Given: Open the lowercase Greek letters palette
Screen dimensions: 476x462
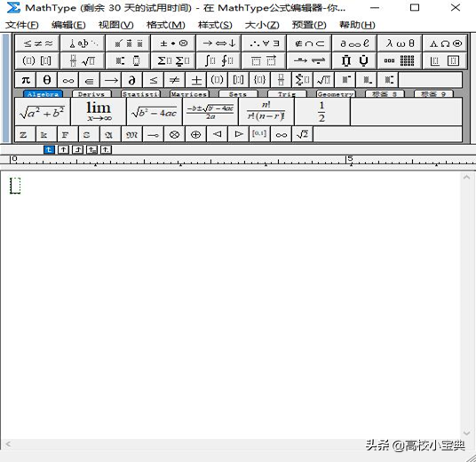Looking at the screenshot, I should [400, 44].
